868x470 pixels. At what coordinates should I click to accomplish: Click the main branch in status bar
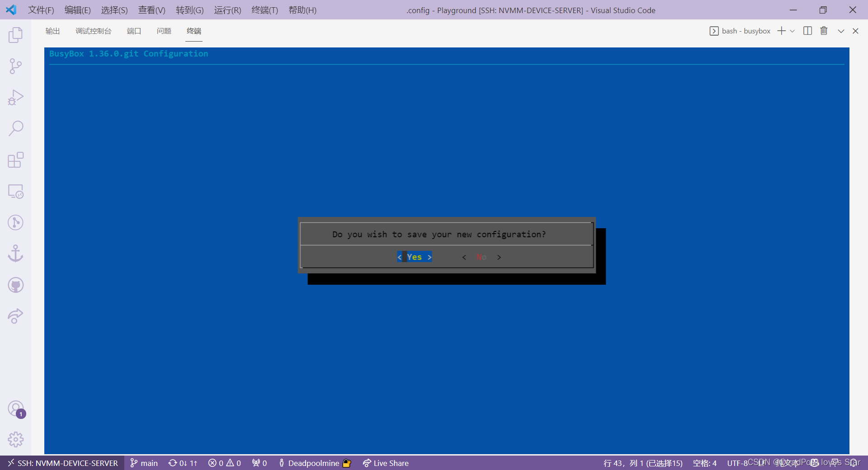pyautogui.click(x=144, y=463)
